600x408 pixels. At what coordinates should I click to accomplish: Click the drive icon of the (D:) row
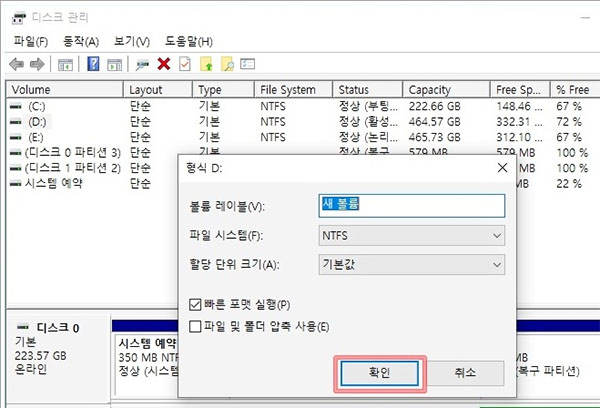tap(16, 122)
